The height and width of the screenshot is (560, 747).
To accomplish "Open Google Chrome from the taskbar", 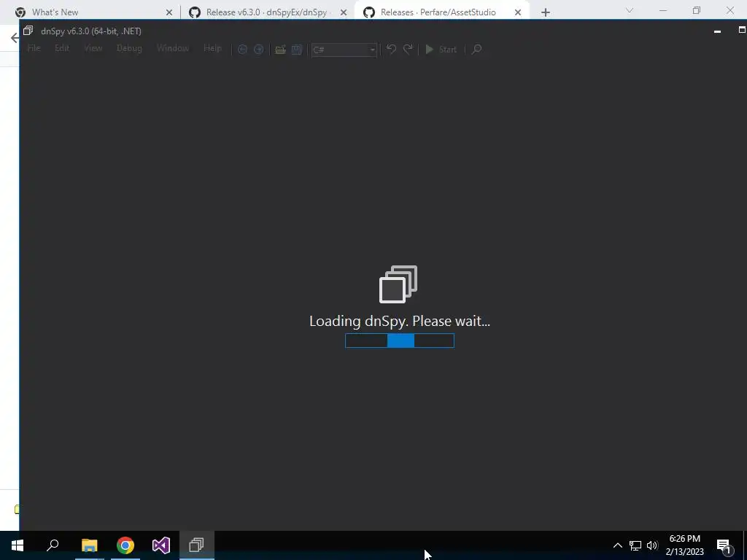I will tap(125, 545).
